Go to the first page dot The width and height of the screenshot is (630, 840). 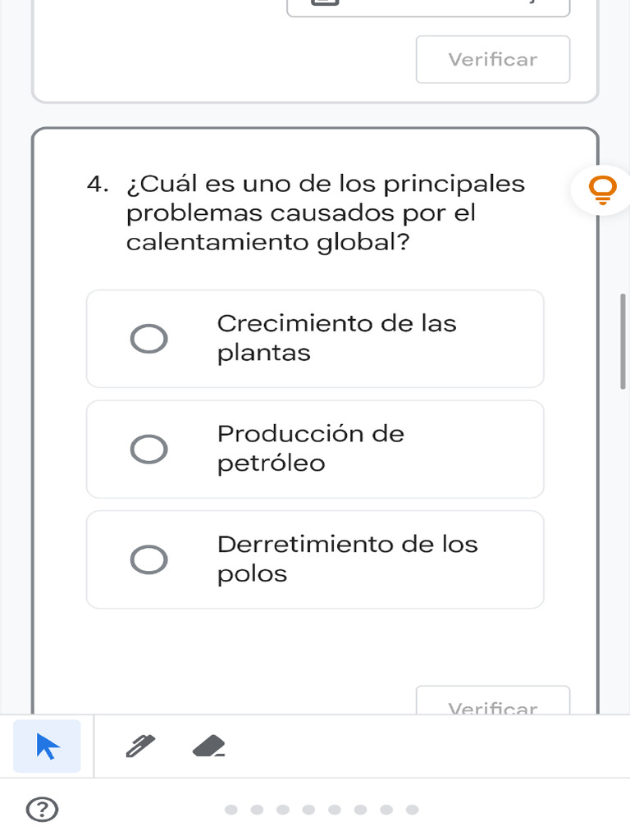pos(231,810)
